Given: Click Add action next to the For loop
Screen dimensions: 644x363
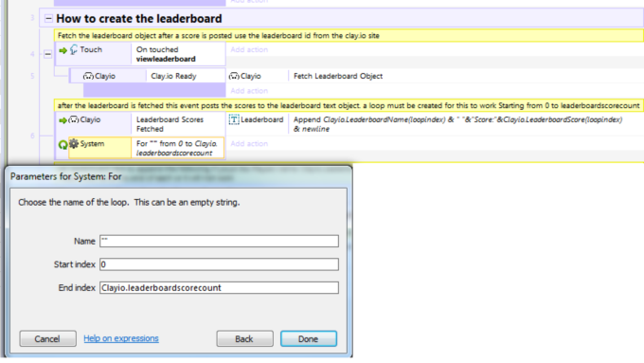Looking at the screenshot, I should coord(249,143).
